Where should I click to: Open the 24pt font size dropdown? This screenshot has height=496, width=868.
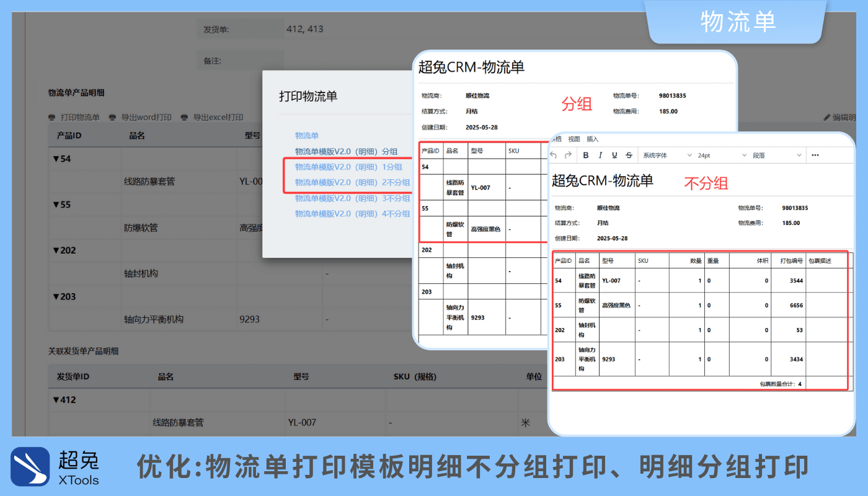coord(722,155)
